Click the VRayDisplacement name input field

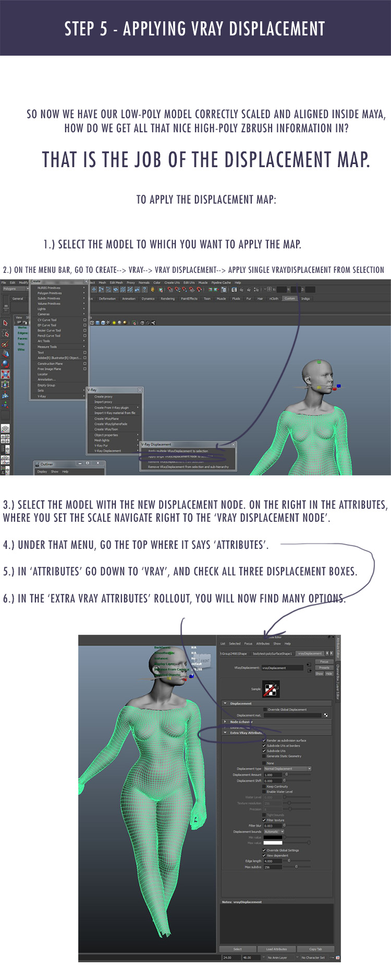coord(282,668)
